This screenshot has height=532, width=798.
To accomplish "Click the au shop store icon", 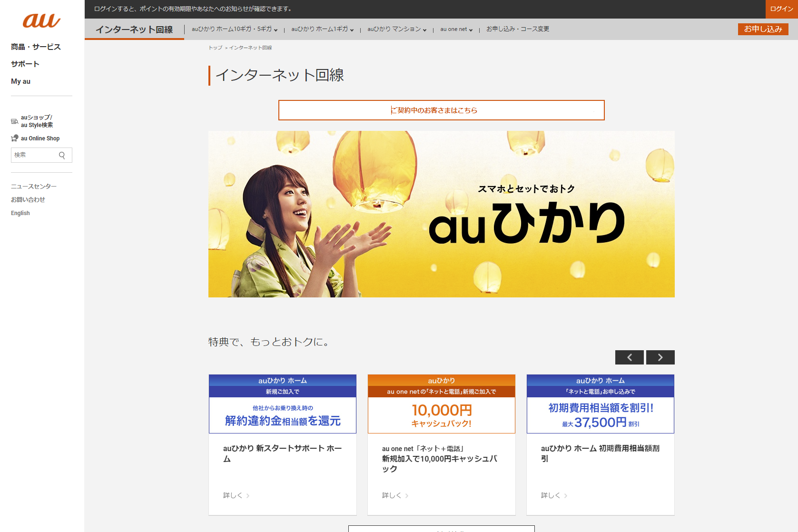I will (x=15, y=121).
